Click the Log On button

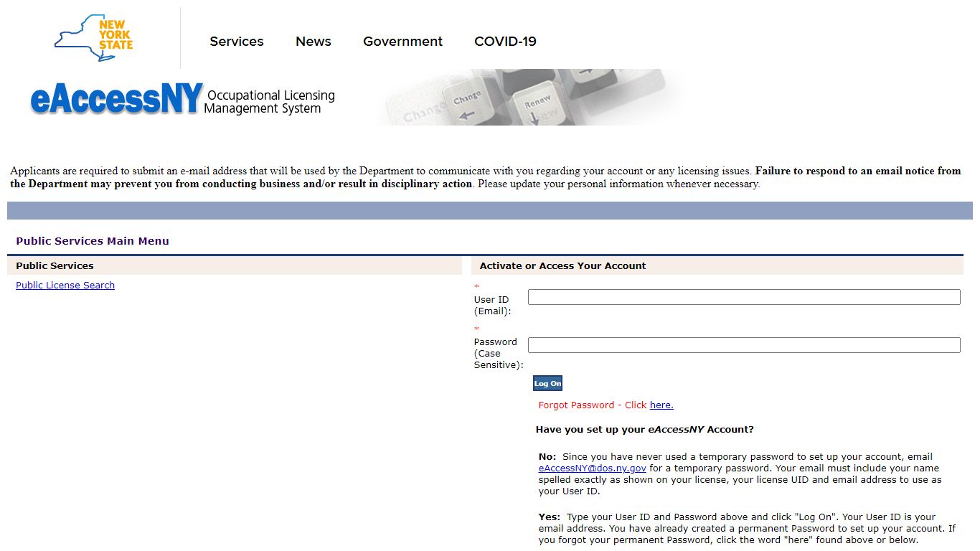pos(547,383)
